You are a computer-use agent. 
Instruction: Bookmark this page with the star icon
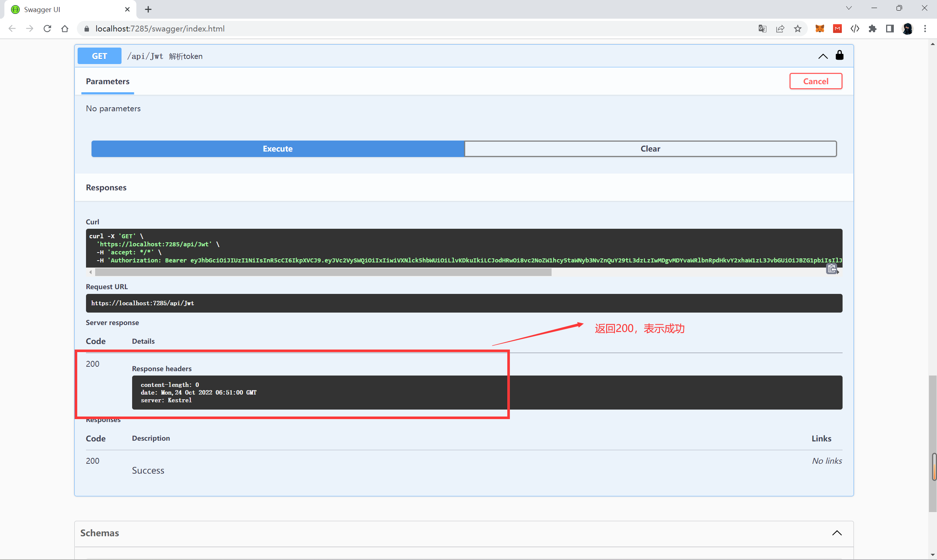pyautogui.click(x=798, y=29)
